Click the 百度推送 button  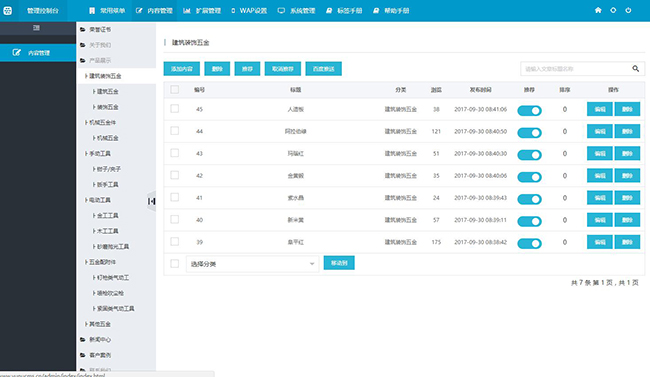click(x=323, y=69)
